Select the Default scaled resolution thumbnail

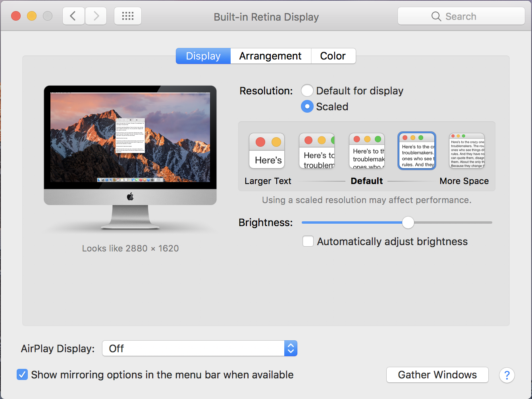coord(367,151)
